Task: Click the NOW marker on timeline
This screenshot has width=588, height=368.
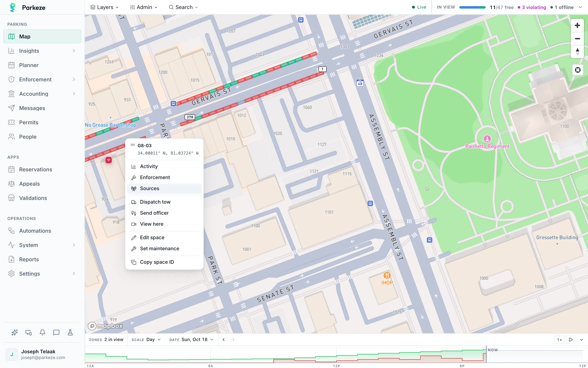Action: tap(492, 350)
